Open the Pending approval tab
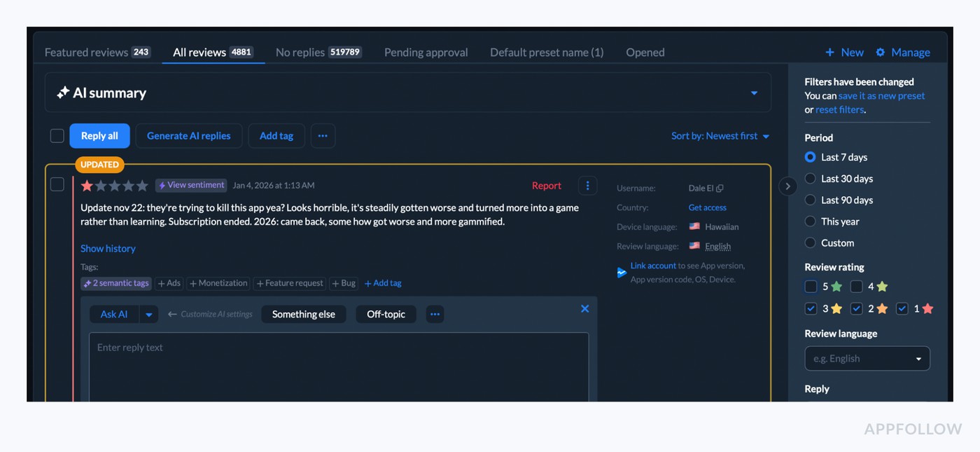 426,52
